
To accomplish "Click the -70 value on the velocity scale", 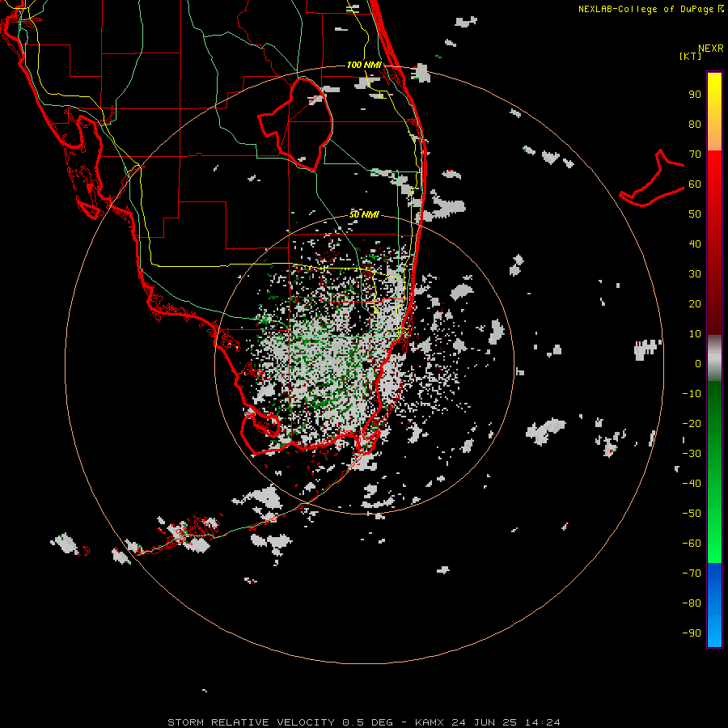I will (692, 574).
